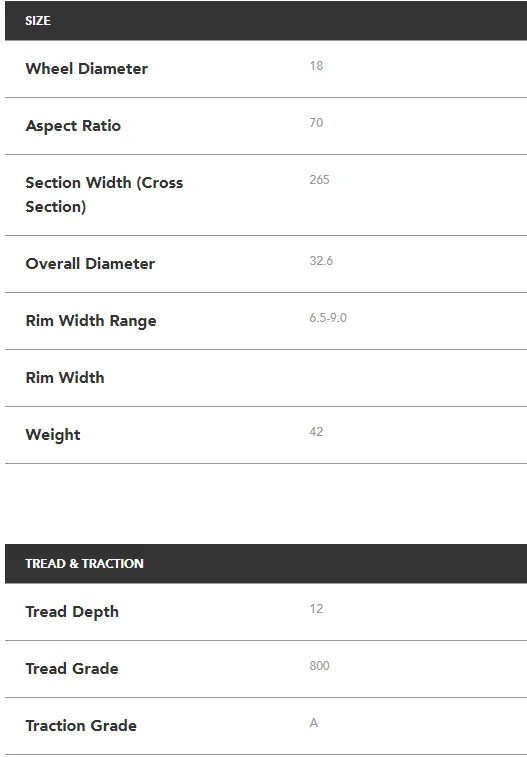Click the aspect ratio value 70
Image resolution: width=527 pixels, height=757 pixels.
click(316, 123)
